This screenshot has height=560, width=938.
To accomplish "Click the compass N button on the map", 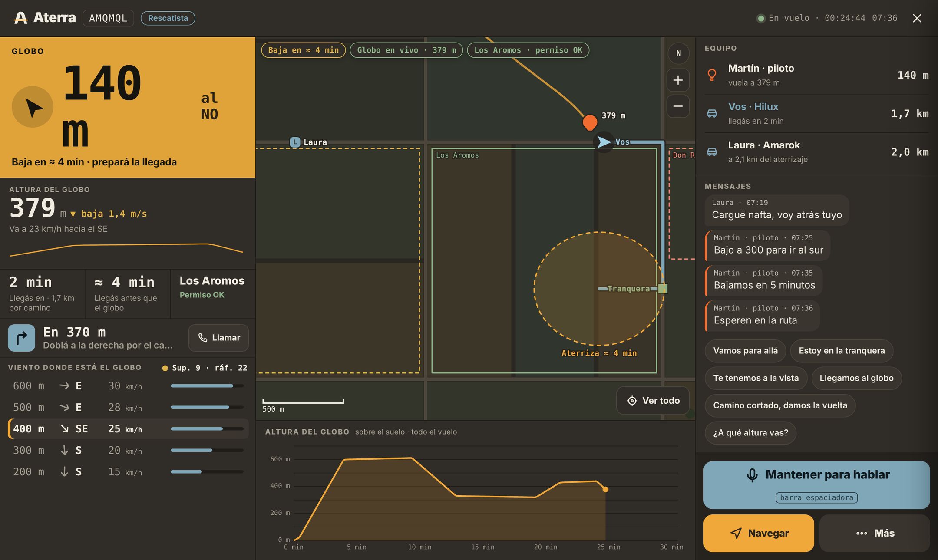I will click(x=678, y=53).
